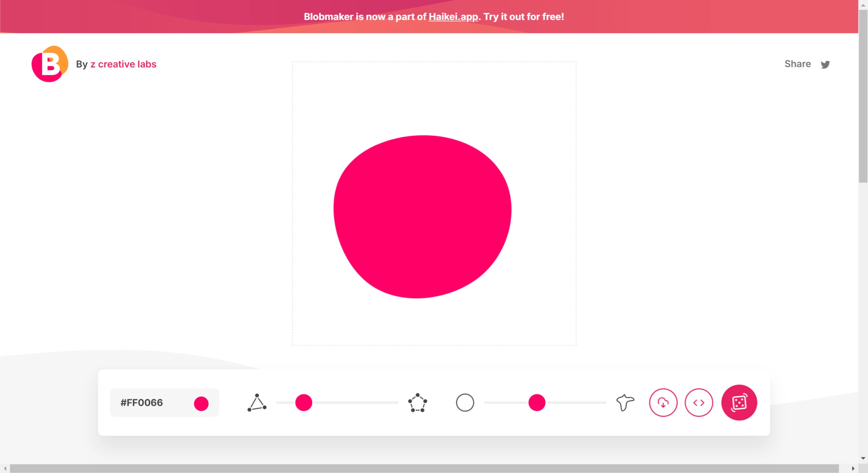868x473 pixels.
Task: Click the vertical scrollbar down arrow
Action: 863,458
